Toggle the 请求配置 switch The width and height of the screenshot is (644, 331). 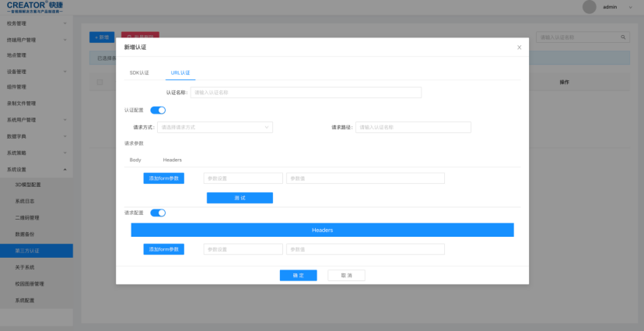(x=158, y=213)
